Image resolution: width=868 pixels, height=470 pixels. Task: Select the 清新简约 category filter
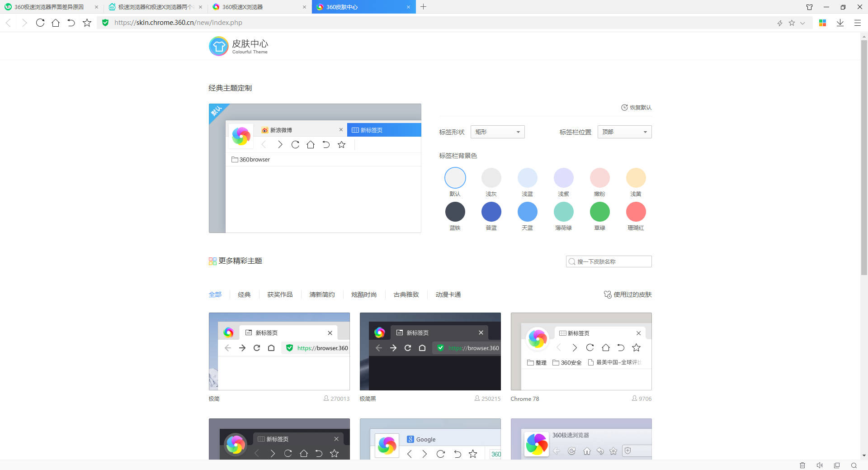tap(322, 294)
